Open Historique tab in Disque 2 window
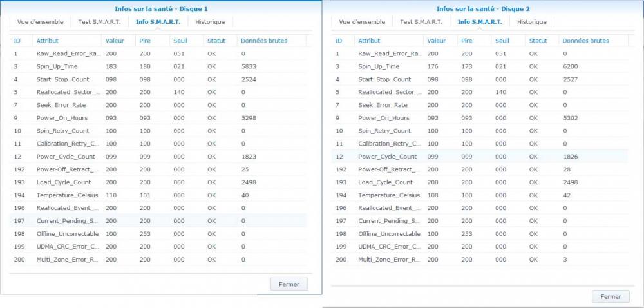The height and width of the screenshot is (308, 644). coord(532,22)
